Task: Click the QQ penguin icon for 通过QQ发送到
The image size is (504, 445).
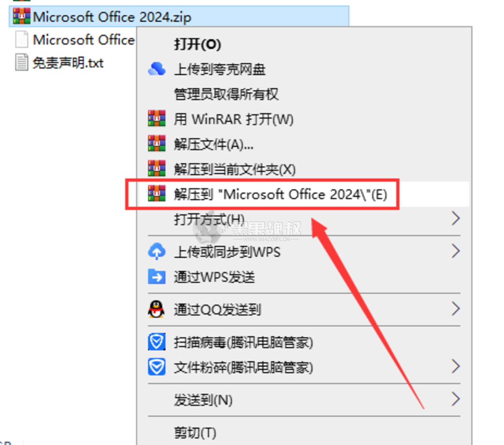Action: coord(157,309)
